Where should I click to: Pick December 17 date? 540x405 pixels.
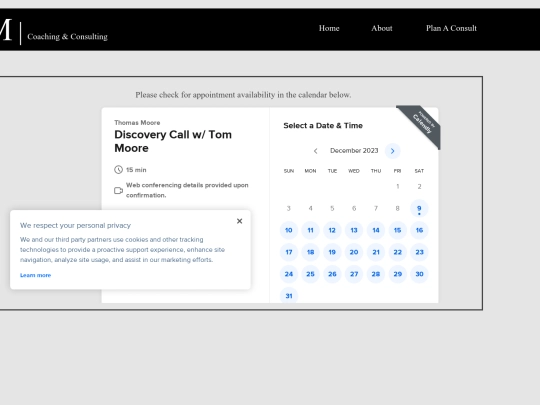click(289, 252)
